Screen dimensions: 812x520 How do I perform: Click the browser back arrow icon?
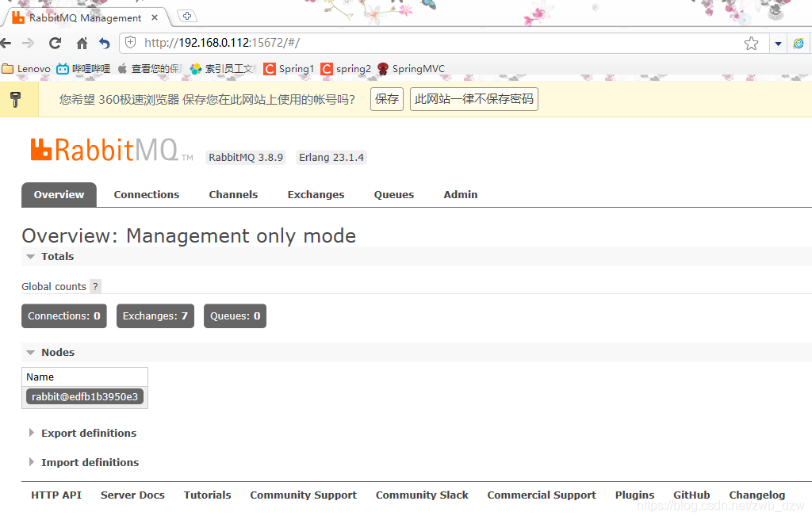pyautogui.click(x=8, y=43)
